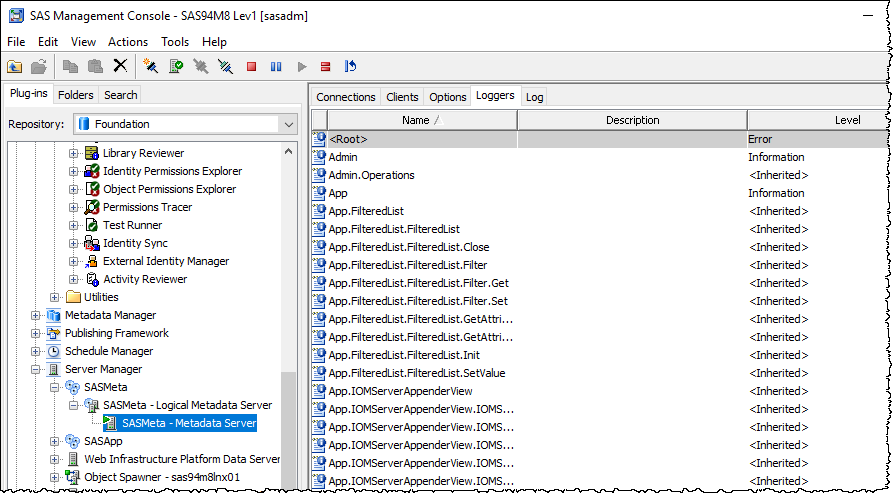Open the Repository Foundation dropdown
Image resolution: width=894 pixels, height=496 pixels.
[288, 124]
